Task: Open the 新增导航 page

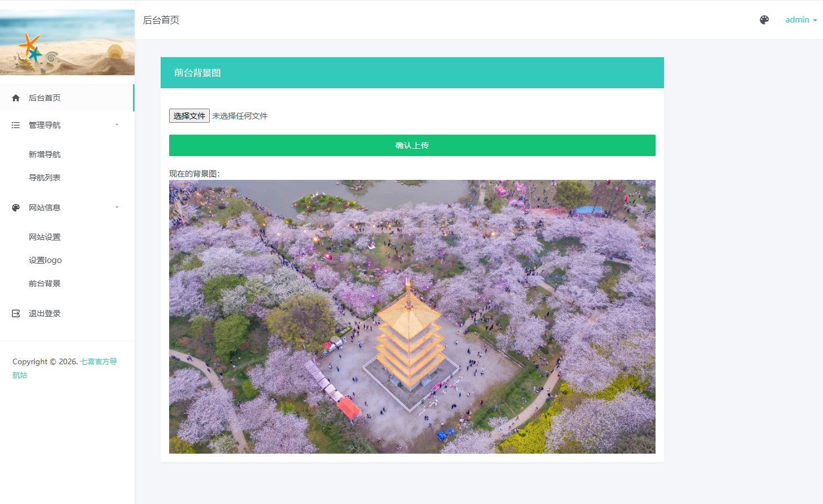Action: [x=45, y=154]
